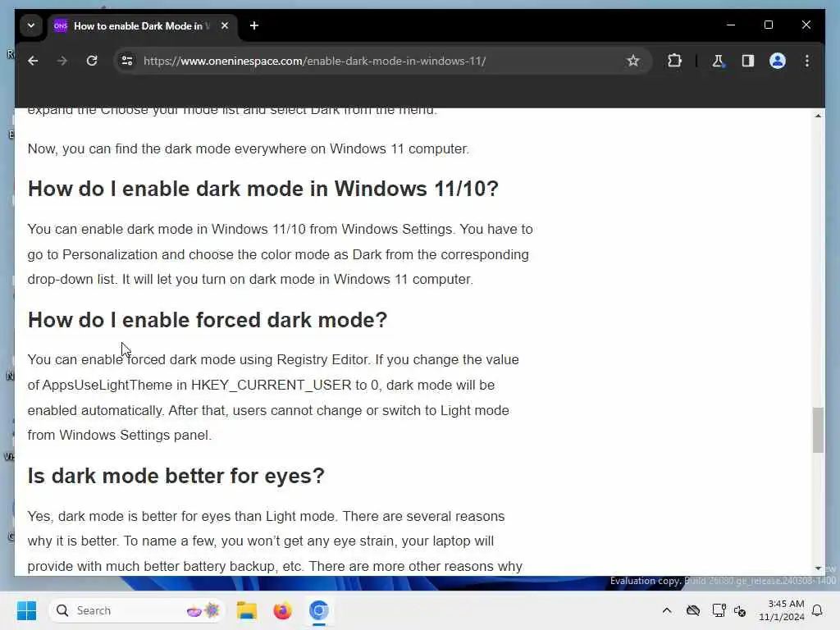This screenshot has height=630, width=840.
Task: Click the text 'HKEY_CURRENT_USER'
Action: click(x=271, y=386)
